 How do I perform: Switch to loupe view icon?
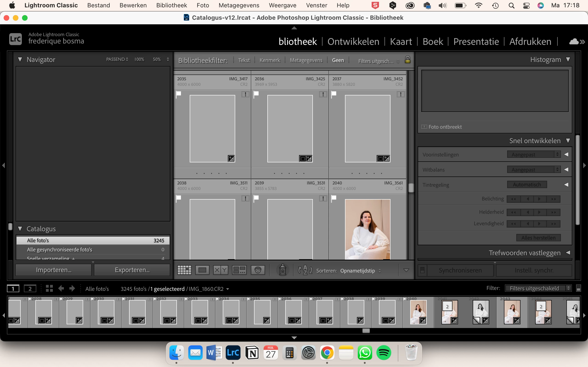(202, 270)
